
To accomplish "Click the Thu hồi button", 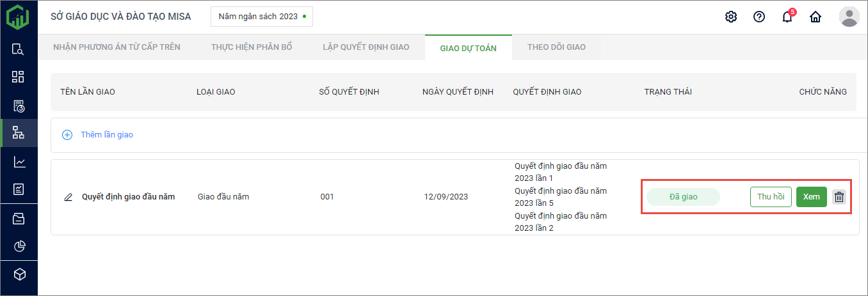I will (x=771, y=197).
